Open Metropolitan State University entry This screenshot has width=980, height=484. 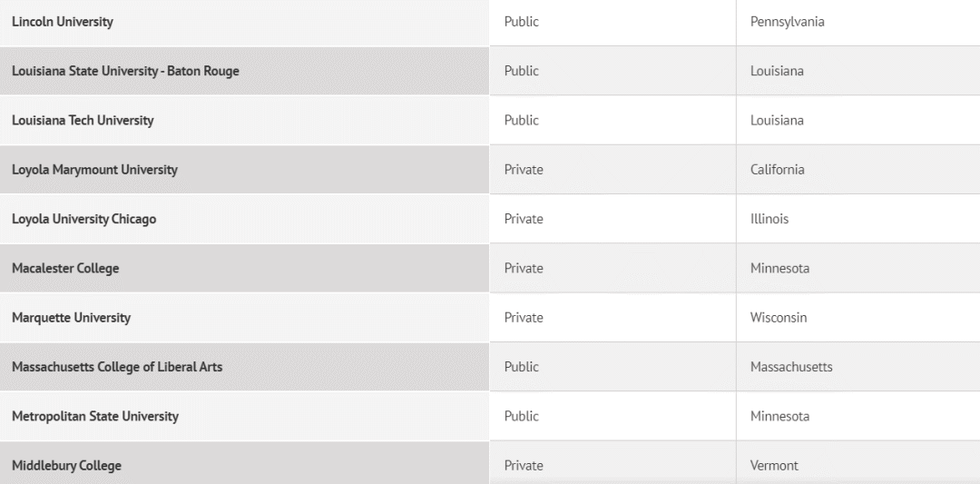pos(95,417)
